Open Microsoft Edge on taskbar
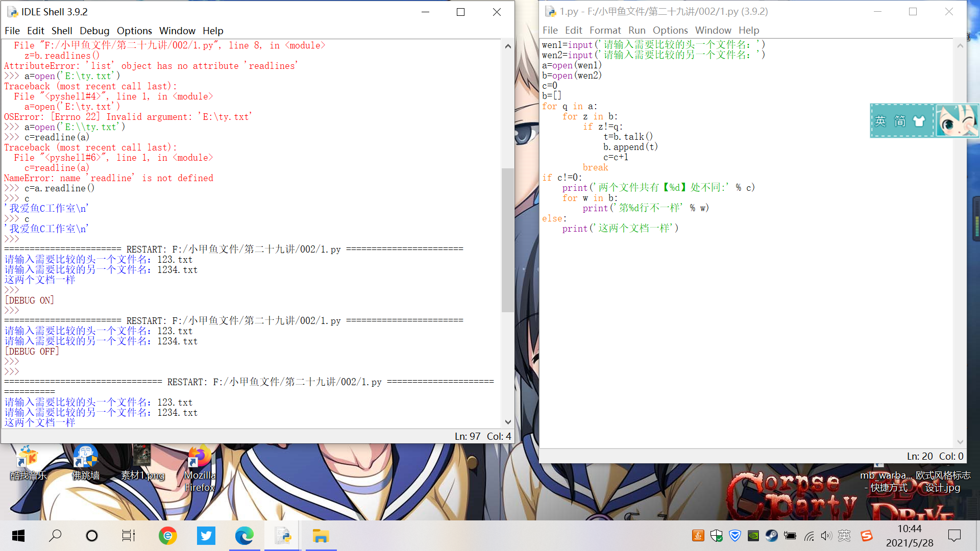 tap(244, 536)
